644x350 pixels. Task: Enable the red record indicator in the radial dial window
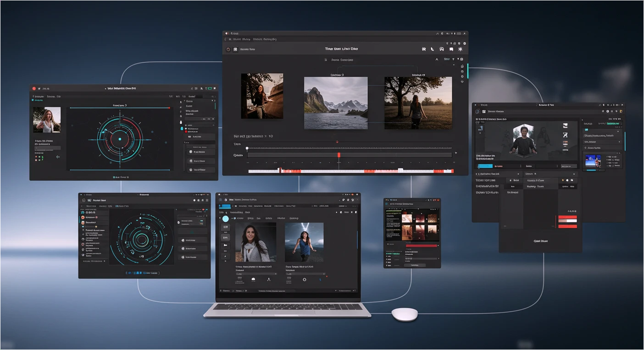click(x=170, y=108)
